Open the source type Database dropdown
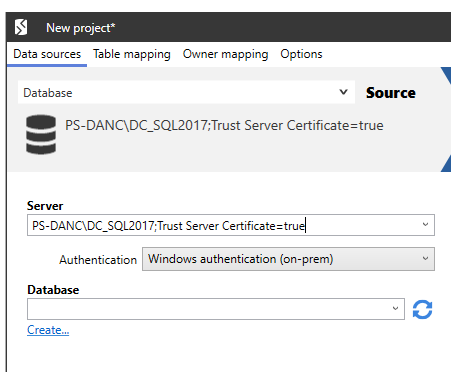Viewport: 469px width, 372px height. [x=186, y=92]
